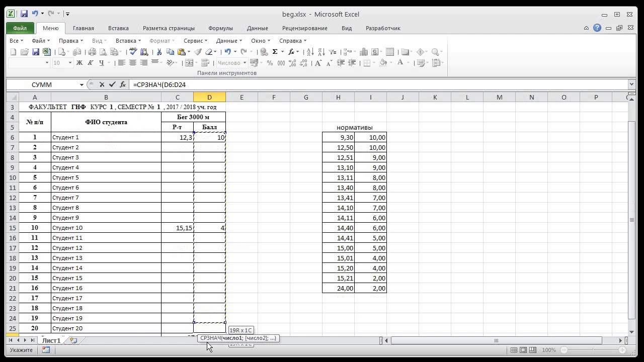The width and height of the screenshot is (644, 362).
Task: Switch to Page Break preview in status bar
Action: point(533,350)
